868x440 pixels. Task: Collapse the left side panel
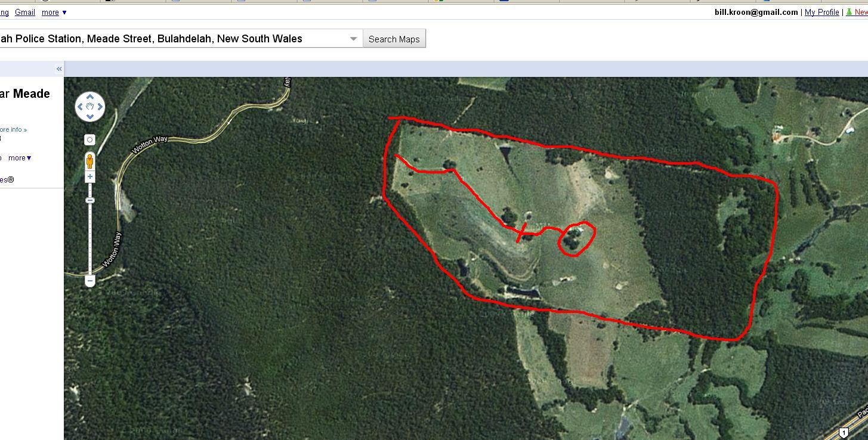59,69
